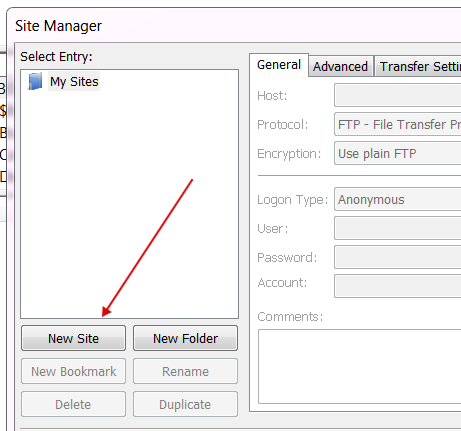Screen dimensions: 461x431
Task: Click the Delete button
Action: (73, 404)
